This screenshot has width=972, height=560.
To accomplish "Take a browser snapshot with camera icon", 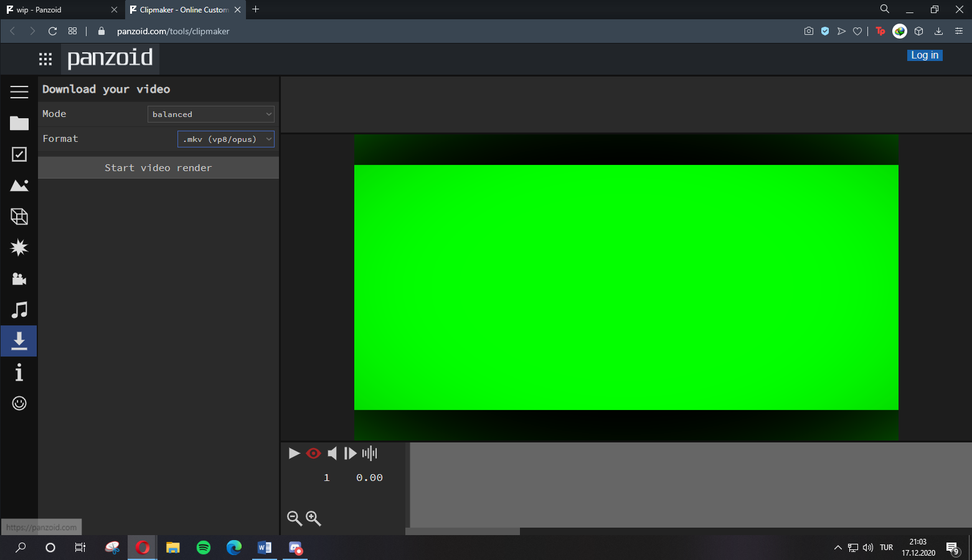I will pyautogui.click(x=809, y=31).
